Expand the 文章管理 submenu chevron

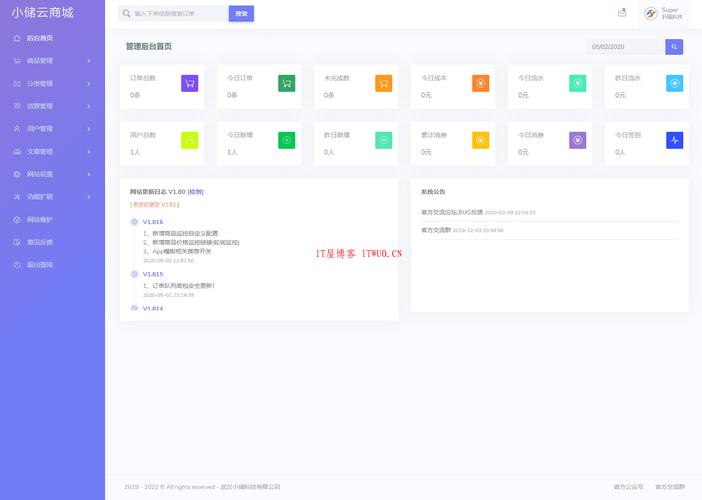click(x=89, y=152)
